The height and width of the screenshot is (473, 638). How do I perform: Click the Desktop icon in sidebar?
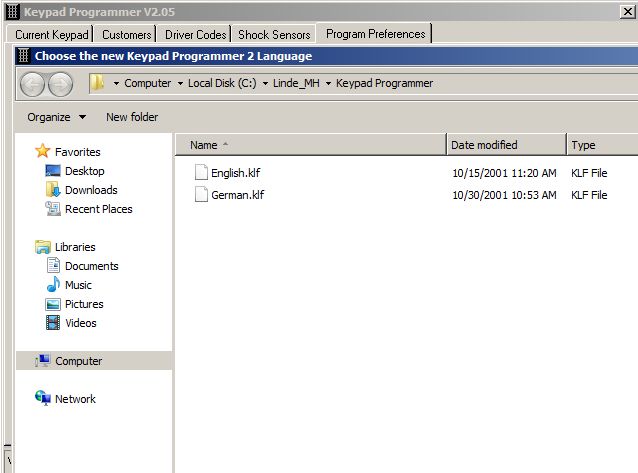point(53,171)
